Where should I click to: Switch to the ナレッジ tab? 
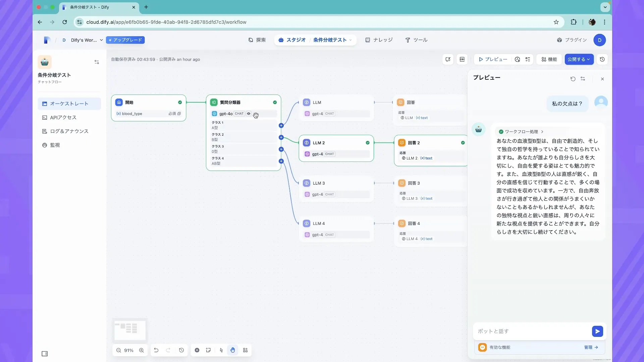pyautogui.click(x=379, y=40)
